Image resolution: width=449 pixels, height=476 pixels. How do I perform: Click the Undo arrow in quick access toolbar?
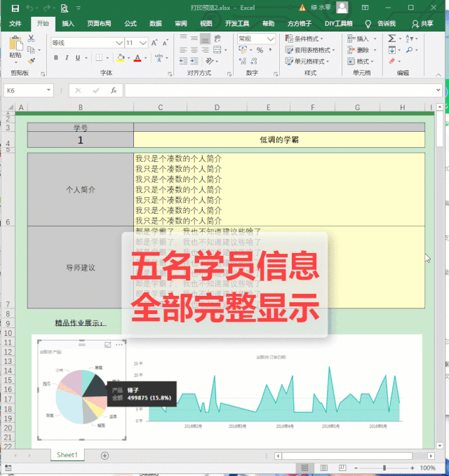29,8
